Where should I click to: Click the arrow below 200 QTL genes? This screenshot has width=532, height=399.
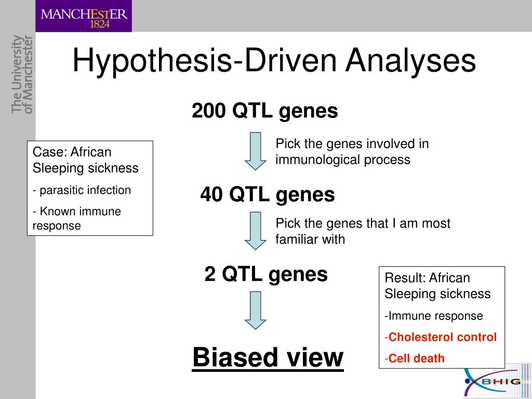[x=256, y=151]
